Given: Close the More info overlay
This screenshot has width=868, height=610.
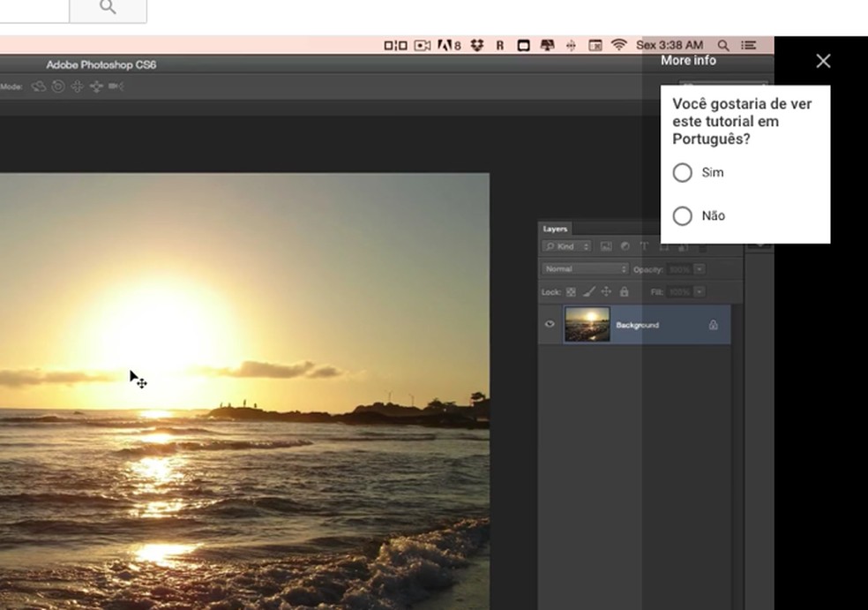Looking at the screenshot, I should click(x=823, y=61).
